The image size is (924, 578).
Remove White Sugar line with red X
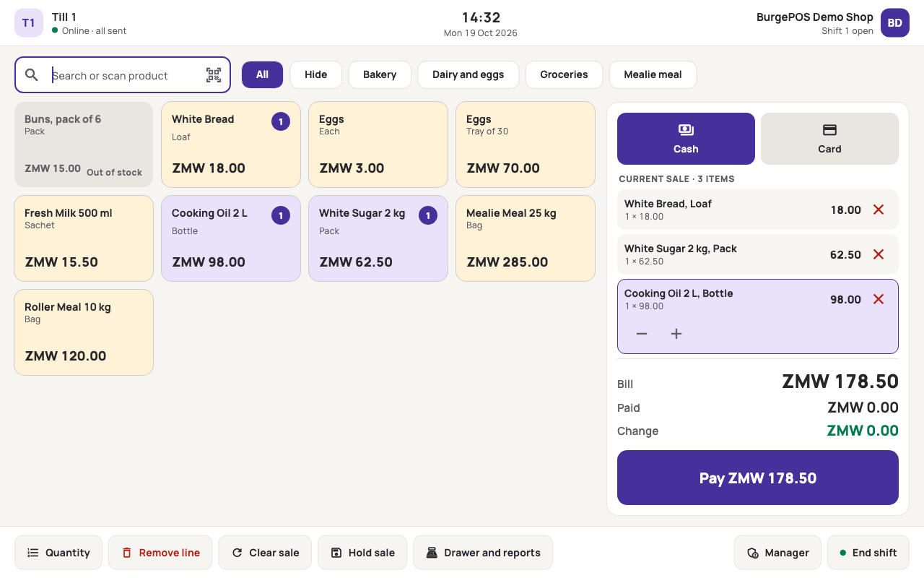pos(879,254)
